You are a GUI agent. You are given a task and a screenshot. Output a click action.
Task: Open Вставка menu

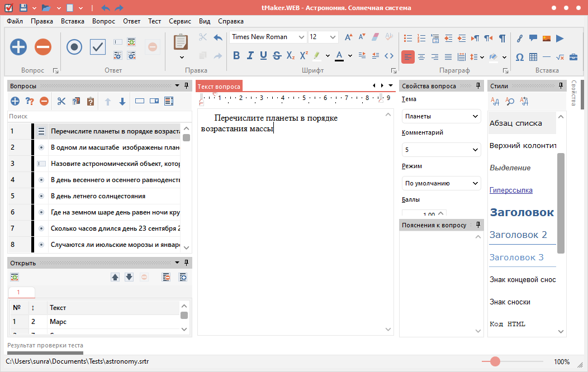tap(72, 21)
